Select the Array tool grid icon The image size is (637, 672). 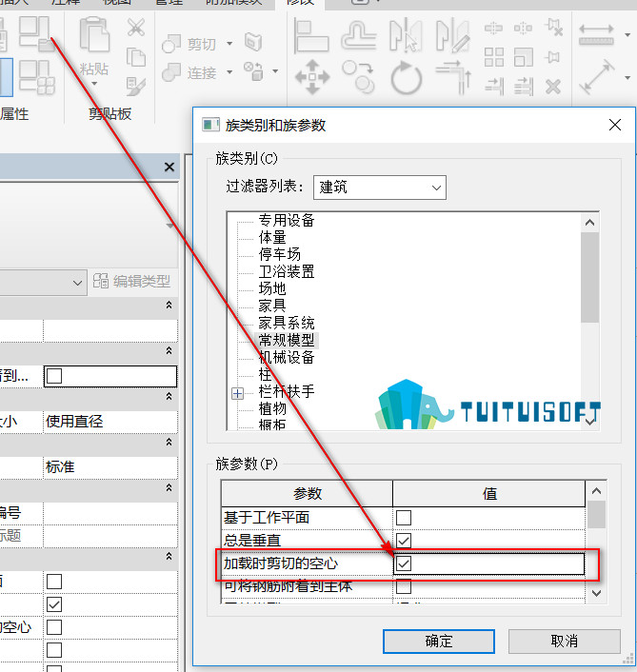pyautogui.click(x=494, y=57)
